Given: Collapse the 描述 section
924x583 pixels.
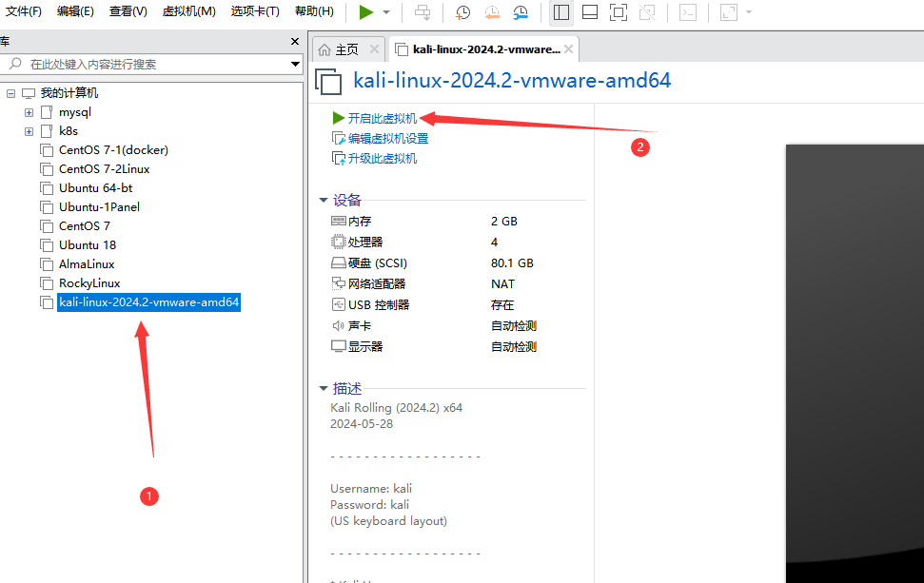Looking at the screenshot, I should click(323, 389).
